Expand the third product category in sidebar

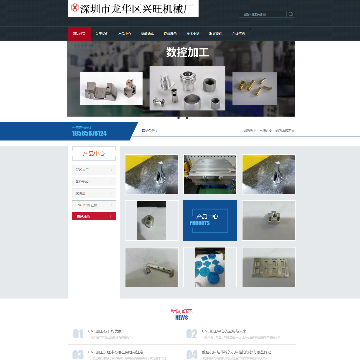click(x=94, y=193)
